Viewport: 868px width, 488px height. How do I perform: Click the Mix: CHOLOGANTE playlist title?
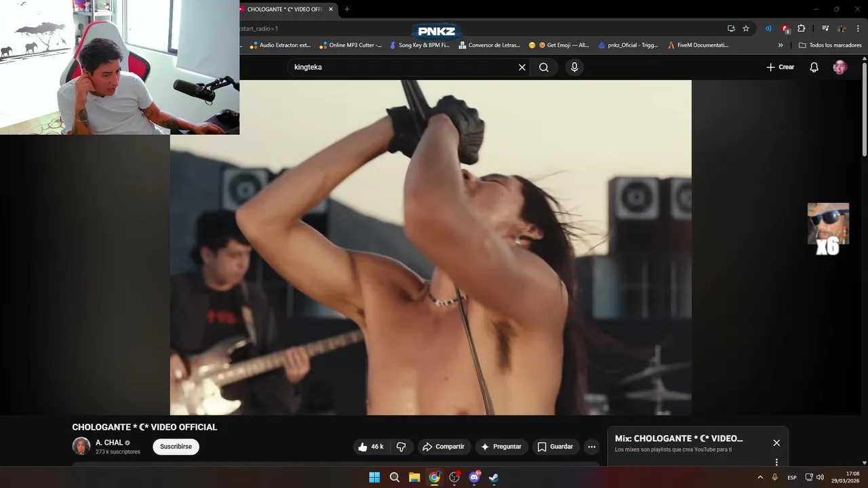(679, 439)
